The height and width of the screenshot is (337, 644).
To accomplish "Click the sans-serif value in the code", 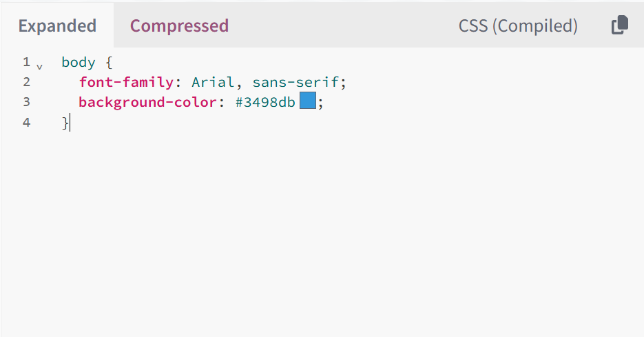I will coord(295,82).
